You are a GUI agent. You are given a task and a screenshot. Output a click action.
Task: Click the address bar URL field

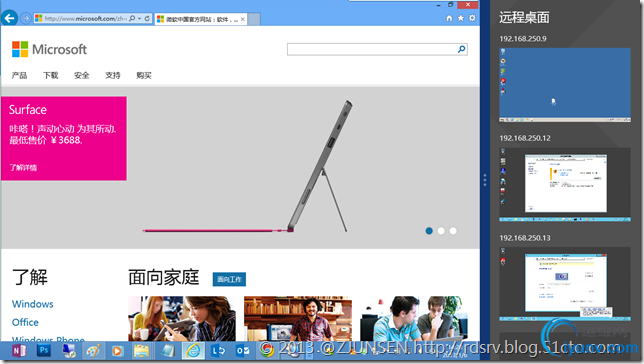(85, 18)
